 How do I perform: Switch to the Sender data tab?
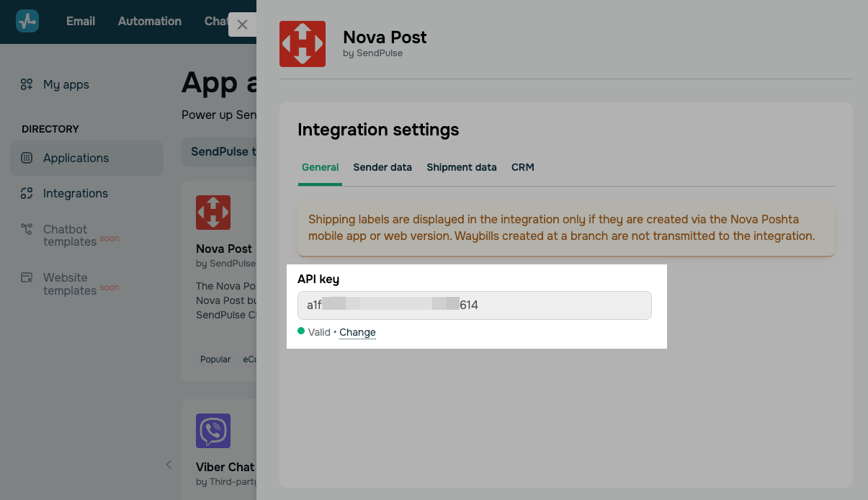click(382, 167)
